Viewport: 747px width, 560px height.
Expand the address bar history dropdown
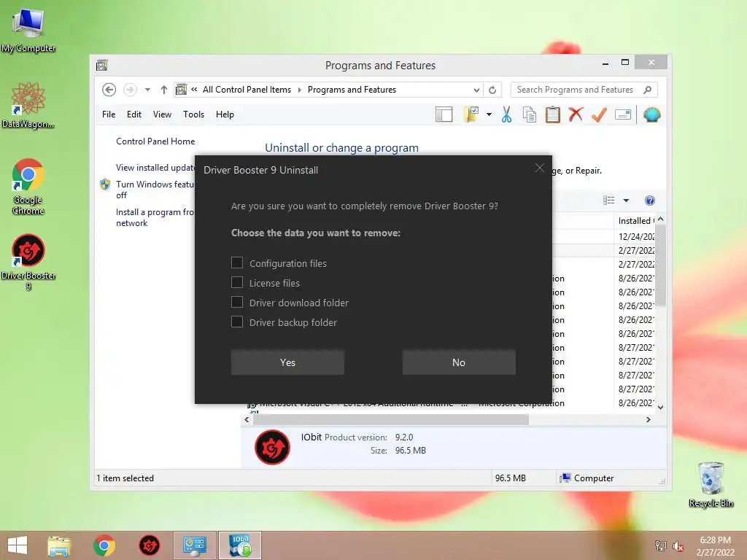coord(476,90)
